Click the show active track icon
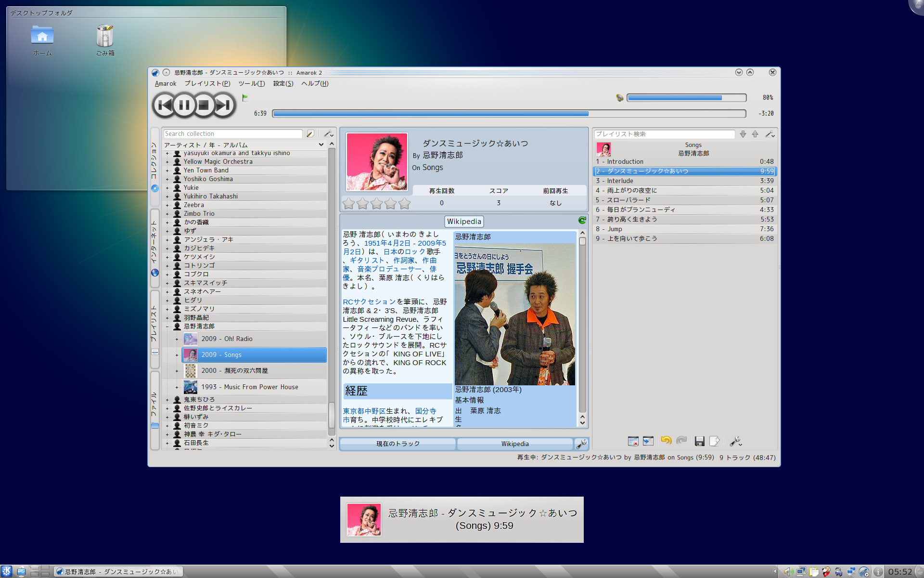The image size is (924, 578). [648, 441]
